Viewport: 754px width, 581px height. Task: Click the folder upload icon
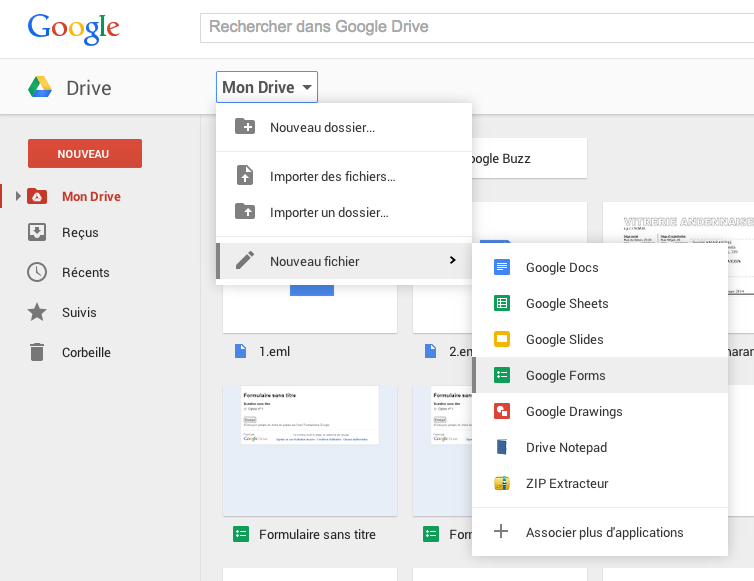[x=245, y=211]
